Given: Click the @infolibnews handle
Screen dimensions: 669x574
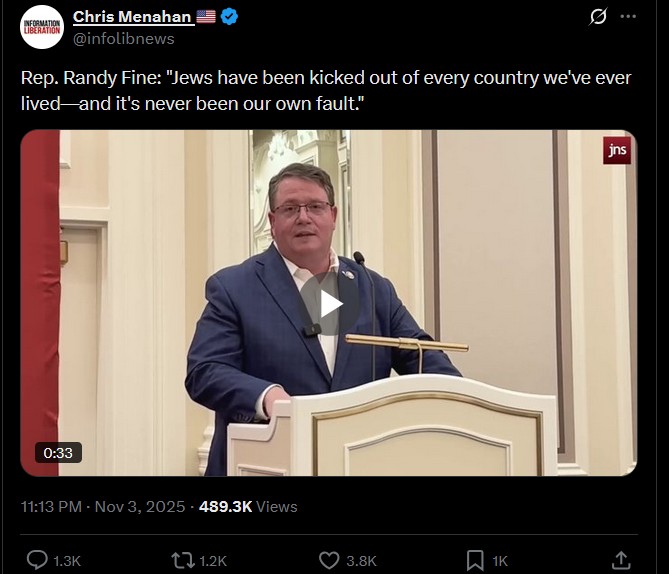Looking at the screenshot, I should click(x=123, y=38).
